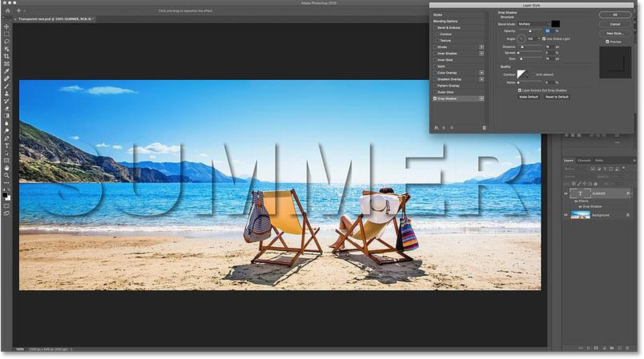Select the Eyedropper tool
644x359 pixels.
click(x=6, y=71)
